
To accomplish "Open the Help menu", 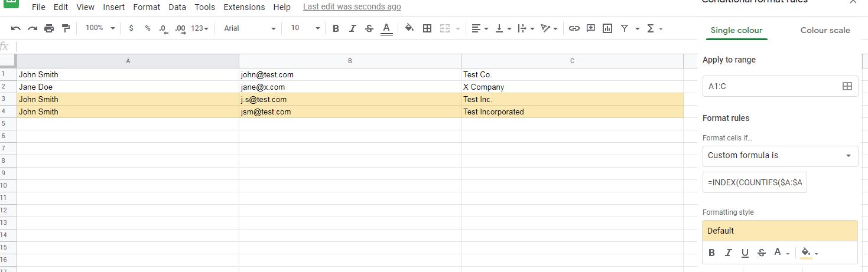I will pos(282,7).
